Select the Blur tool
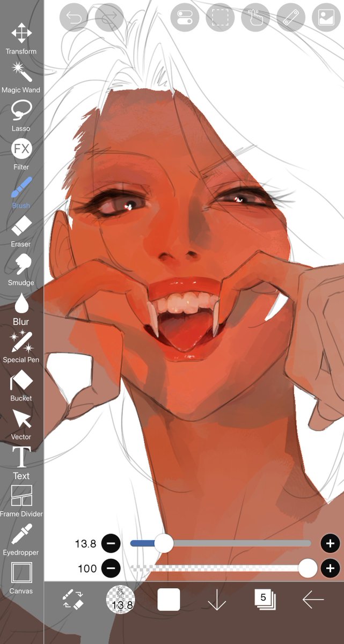The height and width of the screenshot is (644, 344). [x=21, y=309]
